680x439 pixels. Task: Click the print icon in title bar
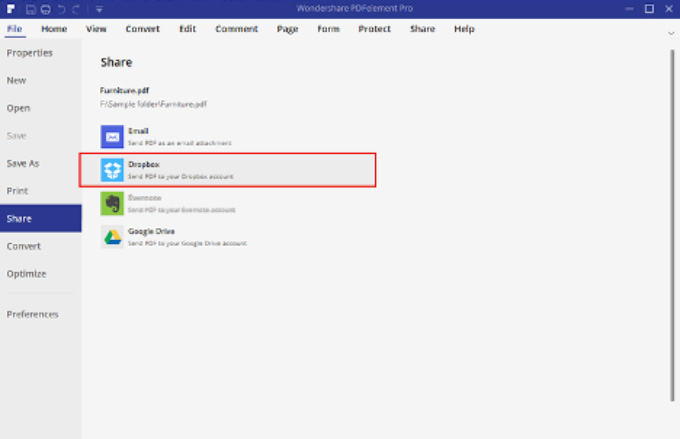(45, 9)
